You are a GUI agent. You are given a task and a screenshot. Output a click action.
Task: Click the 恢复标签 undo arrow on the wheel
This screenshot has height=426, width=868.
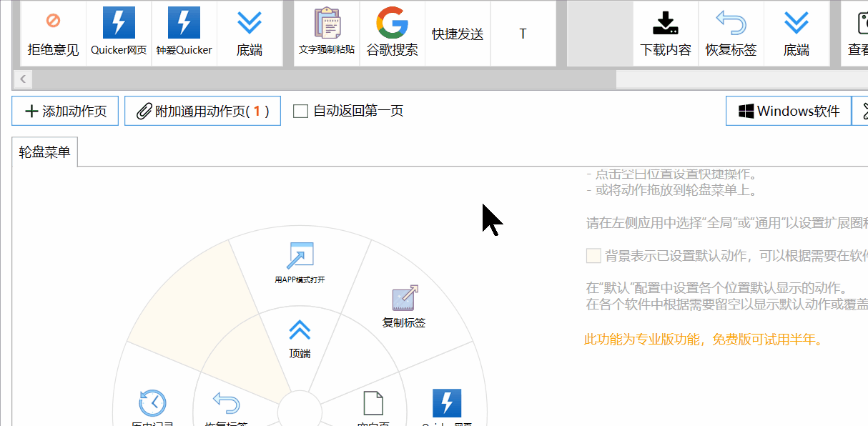pos(226,402)
